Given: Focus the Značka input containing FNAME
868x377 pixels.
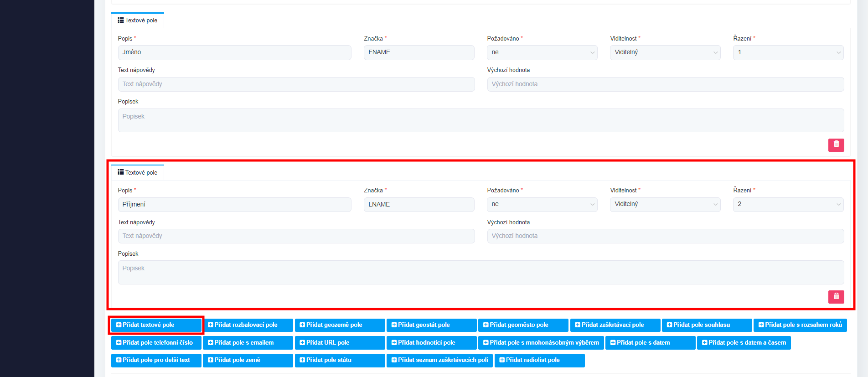Looking at the screenshot, I should click(419, 52).
